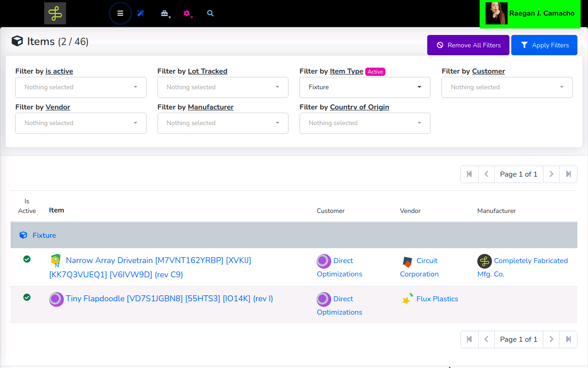Go to the last page icon at top
Screen dimensions: 588x368
[x=568, y=174]
